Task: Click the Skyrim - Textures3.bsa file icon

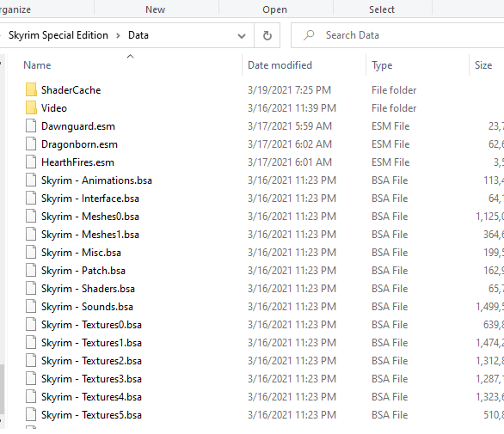Action: (x=31, y=379)
